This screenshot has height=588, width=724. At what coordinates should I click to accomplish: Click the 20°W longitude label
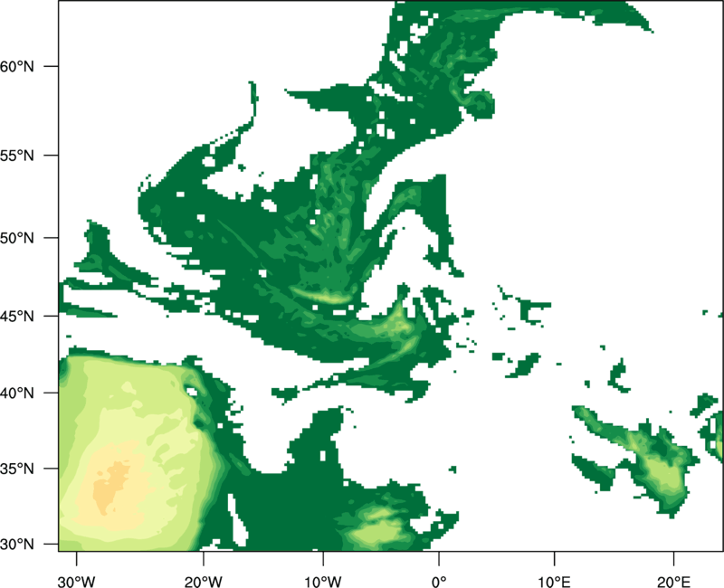pyautogui.click(x=204, y=582)
